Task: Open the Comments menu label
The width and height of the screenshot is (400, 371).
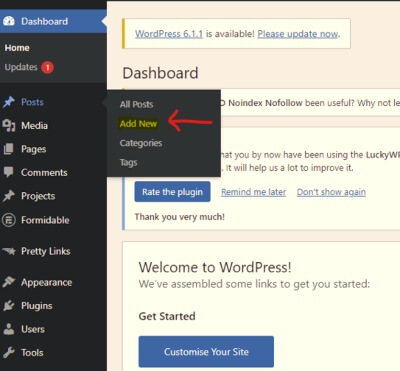Action: [x=44, y=173]
